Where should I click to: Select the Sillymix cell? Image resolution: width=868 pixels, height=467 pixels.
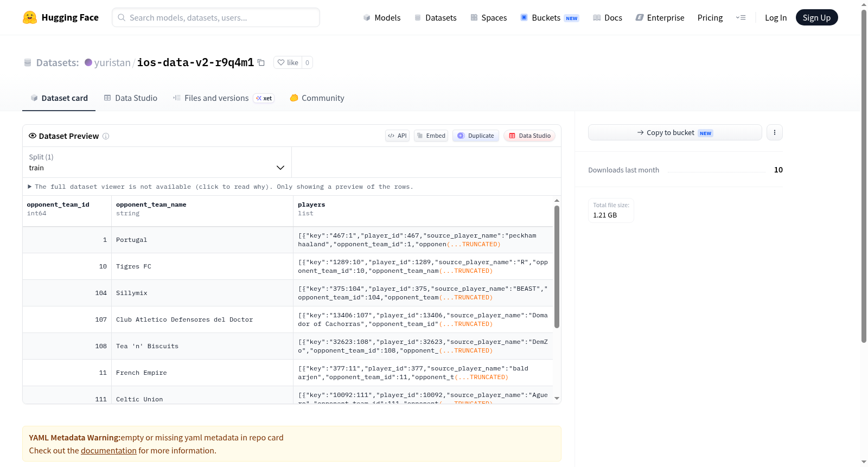coord(202,293)
